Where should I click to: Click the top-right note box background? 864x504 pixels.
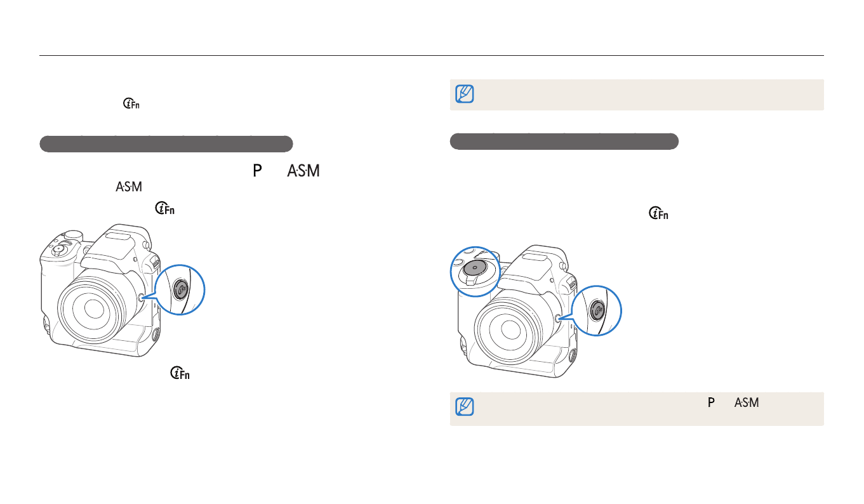click(635, 95)
